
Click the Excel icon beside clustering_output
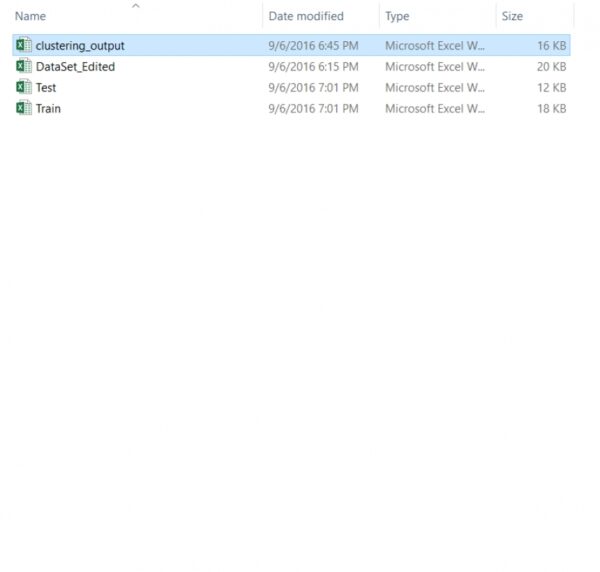tap(24, 45)
